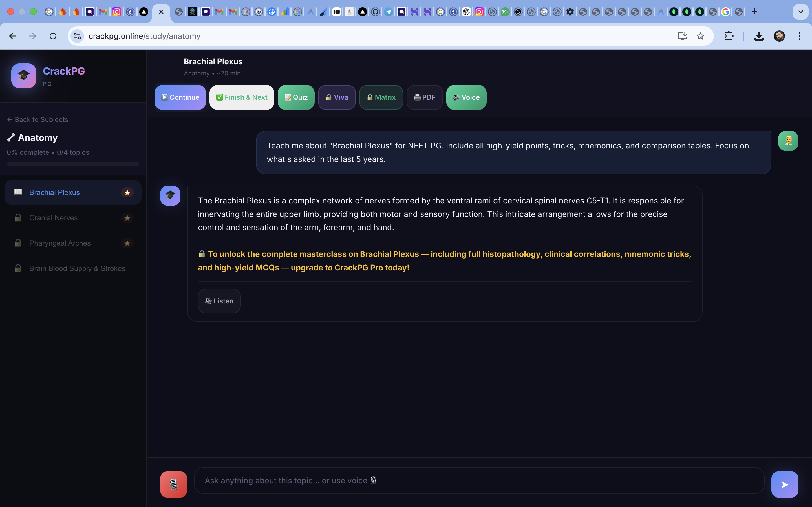This screenshot has height=507, width=812.
Task: Open Chrome's three-dot menu
Action: pos(800,36)
